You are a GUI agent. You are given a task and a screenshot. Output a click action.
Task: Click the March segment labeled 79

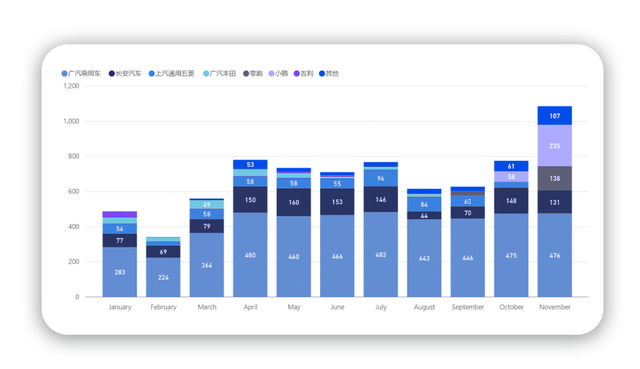[207, 226]
